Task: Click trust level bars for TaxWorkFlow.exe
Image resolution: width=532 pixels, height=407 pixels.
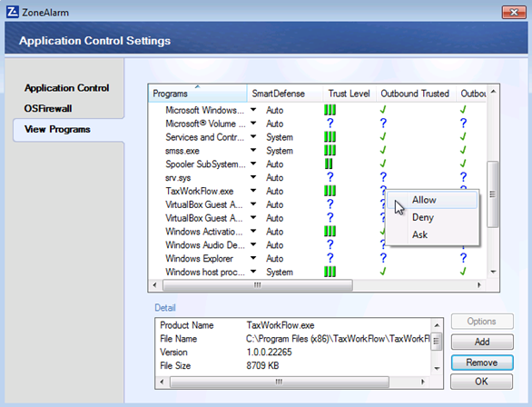Action: pos(330,191)
